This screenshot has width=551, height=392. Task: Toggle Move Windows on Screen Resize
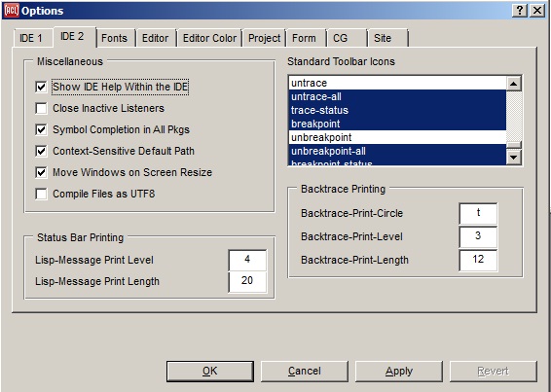(x=41, y=172)
